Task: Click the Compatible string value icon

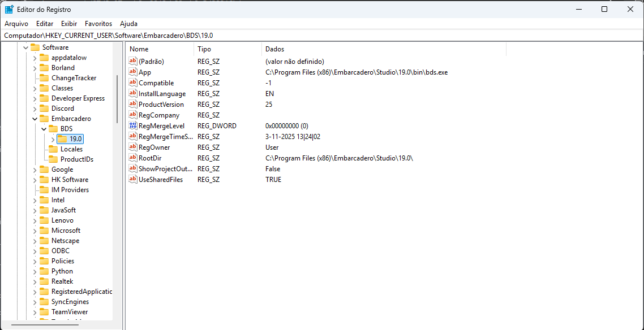Action: pos(132,83)
